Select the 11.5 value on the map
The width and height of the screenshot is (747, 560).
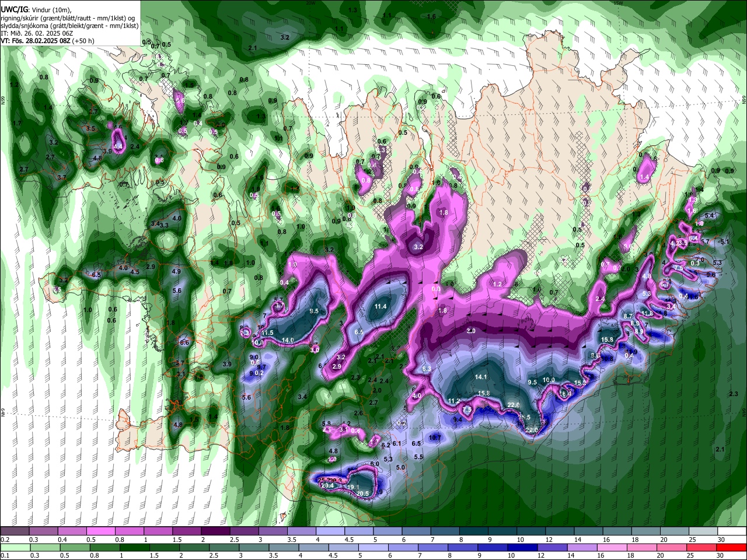click(x=267, y=332)
